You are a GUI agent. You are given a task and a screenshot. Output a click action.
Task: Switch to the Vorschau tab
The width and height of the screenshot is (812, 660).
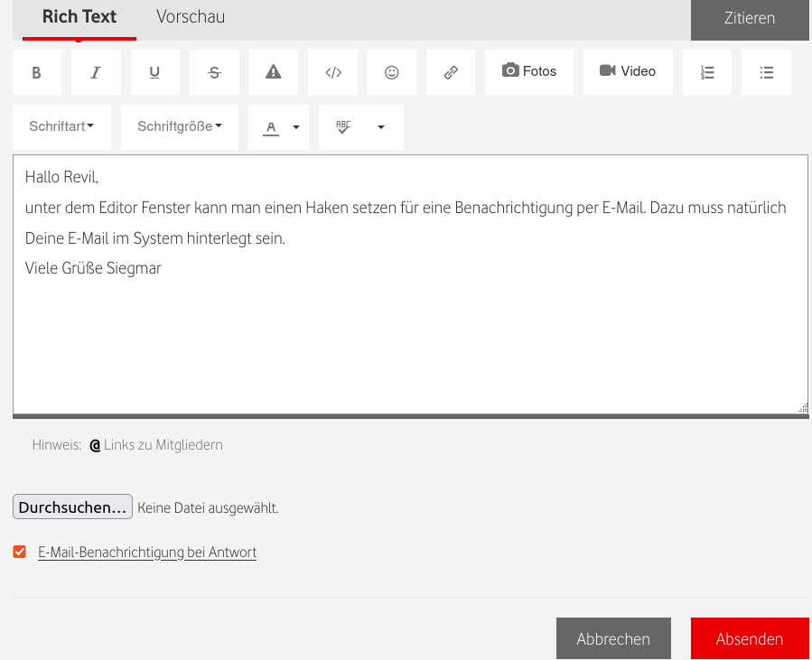click(x=190, y=16)
